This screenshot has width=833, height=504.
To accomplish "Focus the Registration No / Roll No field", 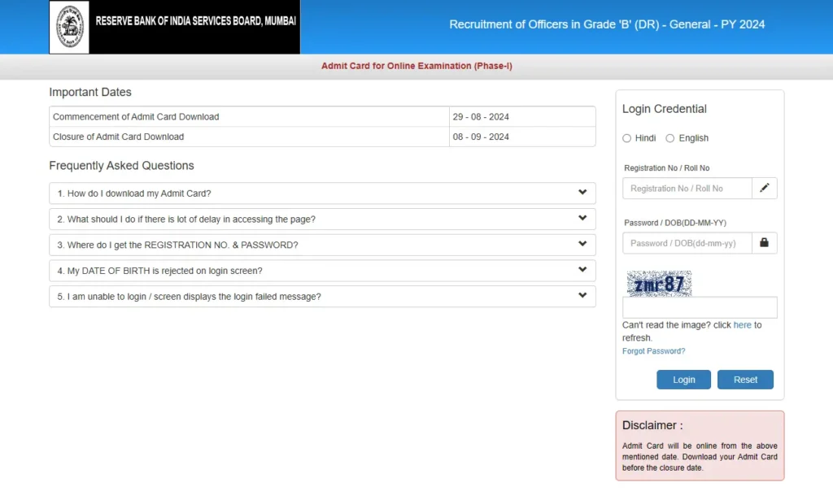I will click(687, 189).
